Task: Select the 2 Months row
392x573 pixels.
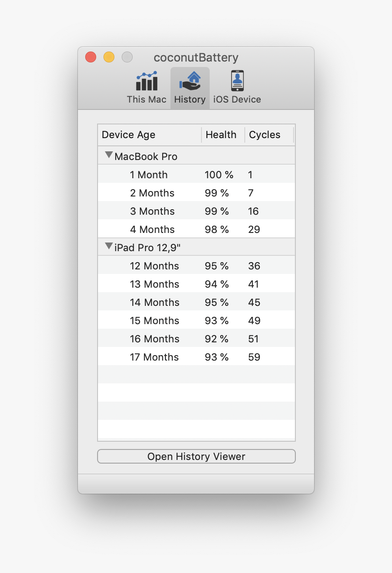Action: point(196,193)
